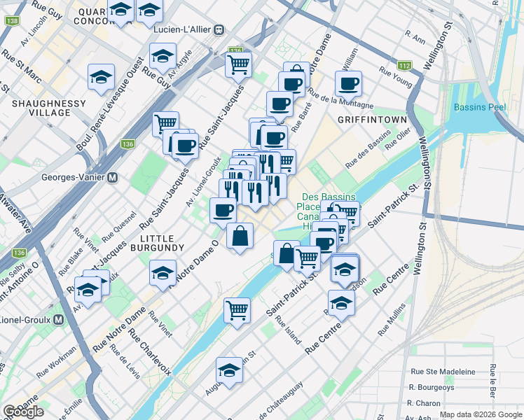Click the stacked school markers near Saint-Patrick St.
The width and height of the screenshot is (524, 420).
[x=345, y=270]
